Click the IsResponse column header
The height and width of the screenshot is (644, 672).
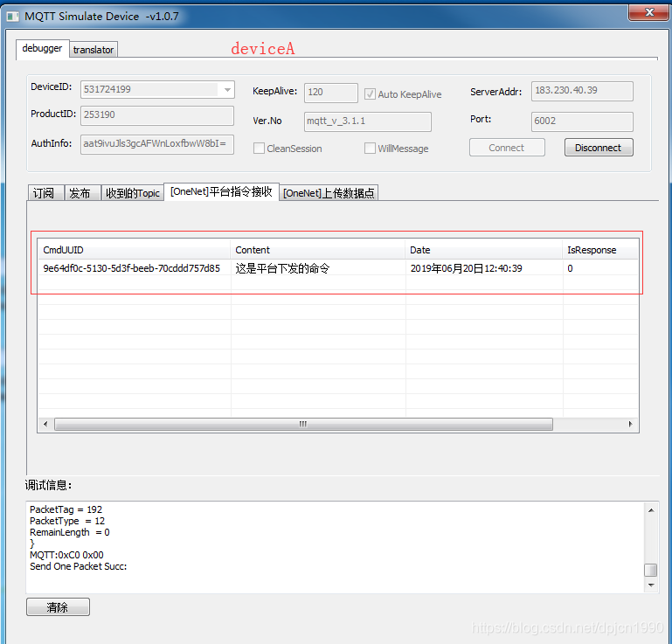point(600,250)
